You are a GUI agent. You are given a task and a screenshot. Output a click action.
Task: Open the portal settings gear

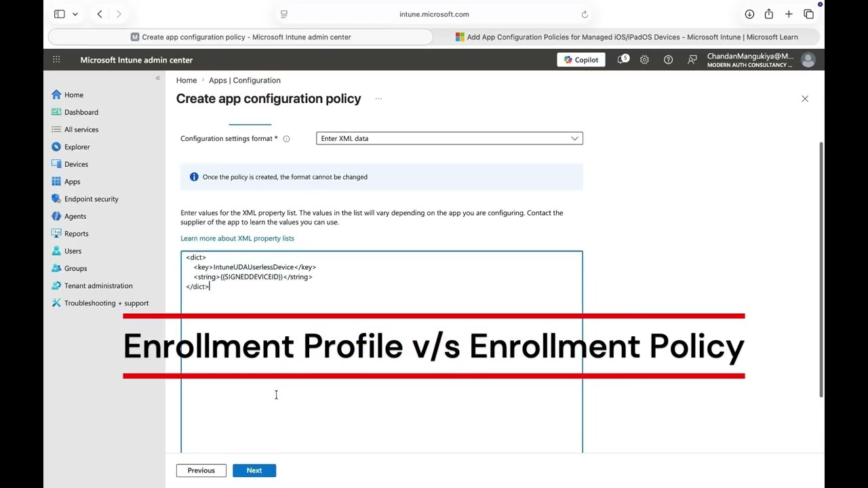(x=644, y=60)
